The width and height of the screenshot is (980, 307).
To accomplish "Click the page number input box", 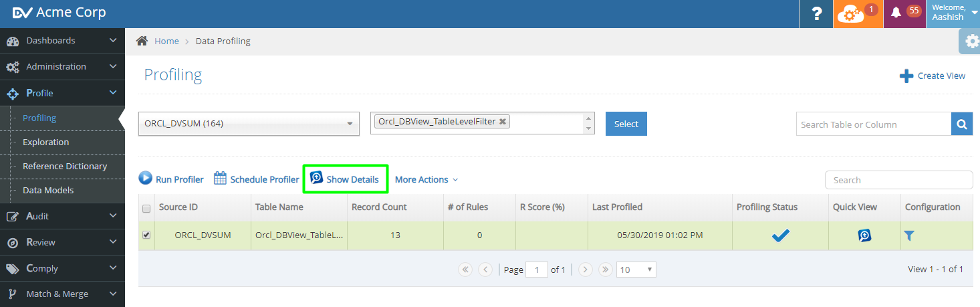I will click(536, 270).
